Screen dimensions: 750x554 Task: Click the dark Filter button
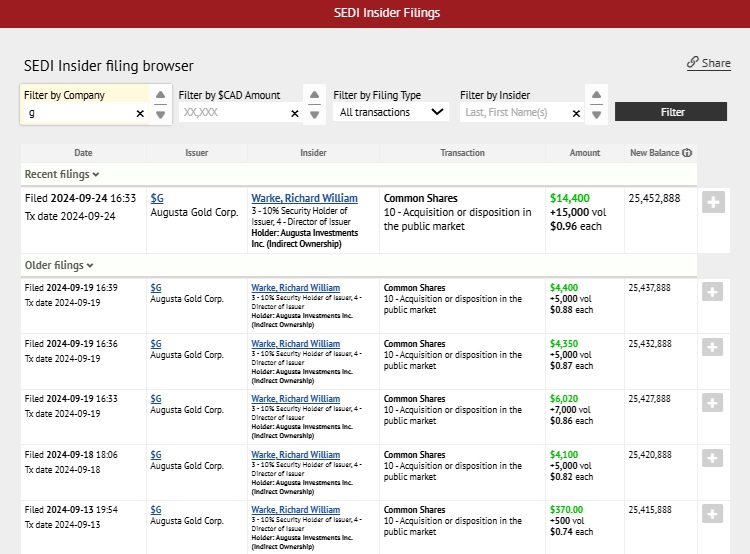(x=671, y=112)
